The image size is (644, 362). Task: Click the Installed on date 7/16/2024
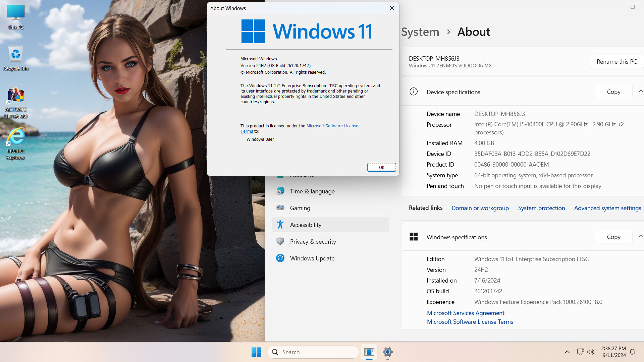pos(487,281)
